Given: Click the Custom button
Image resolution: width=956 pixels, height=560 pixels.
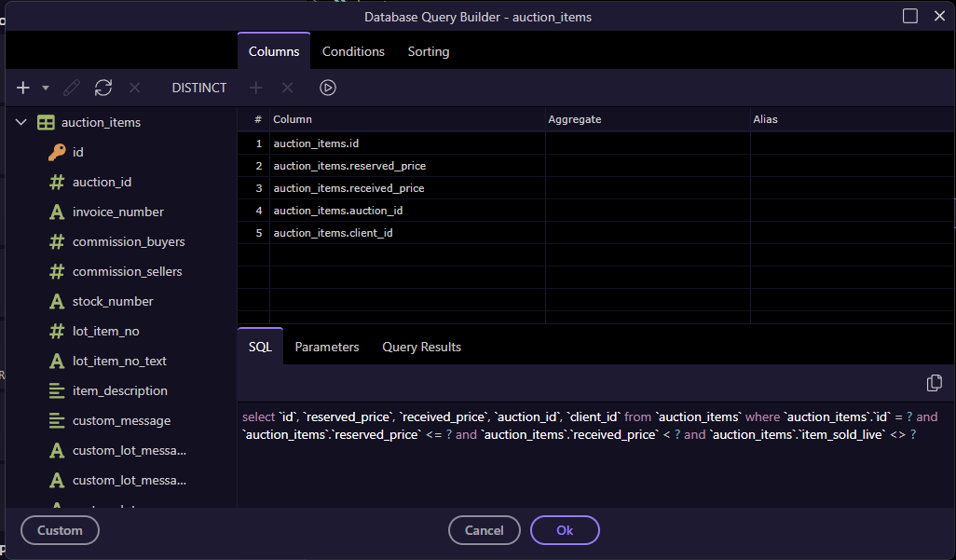Looking at the screenshot, I should click(x=60, y=530).
